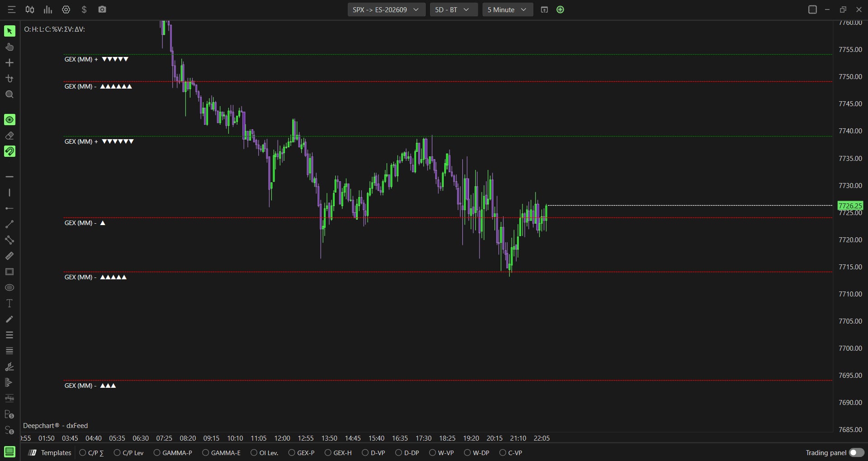Click the green panel icon at bottom-left

point(9,451)
